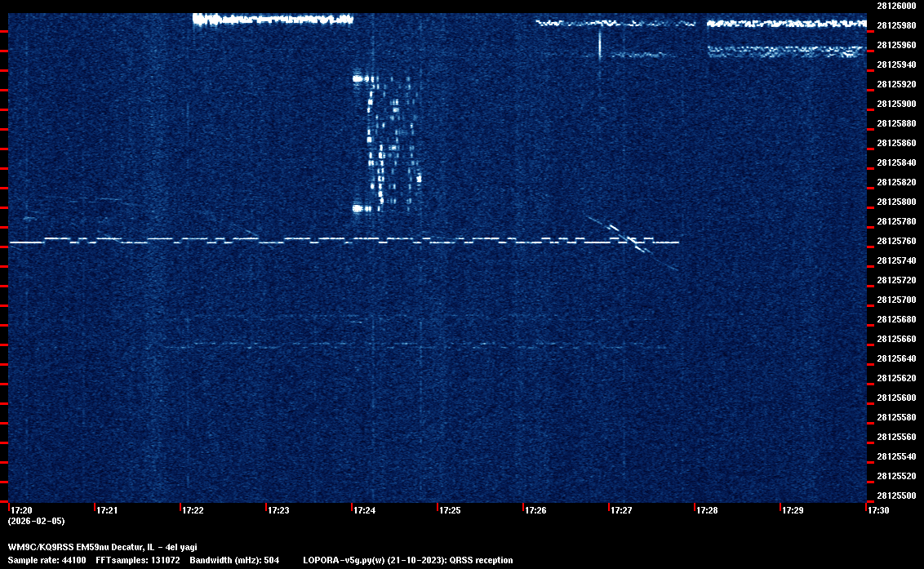
Task: Click the 17:21 time axis label
Action: (107, 510)
